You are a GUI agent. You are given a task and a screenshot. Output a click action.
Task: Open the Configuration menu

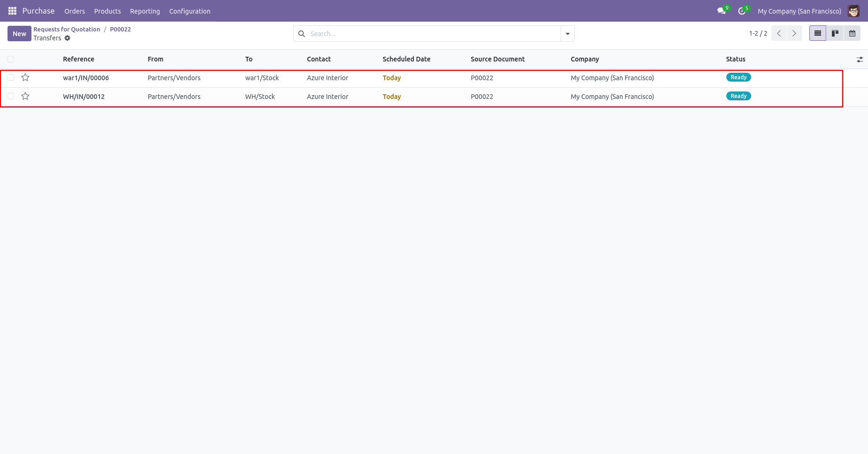click(x=190, y=11)
